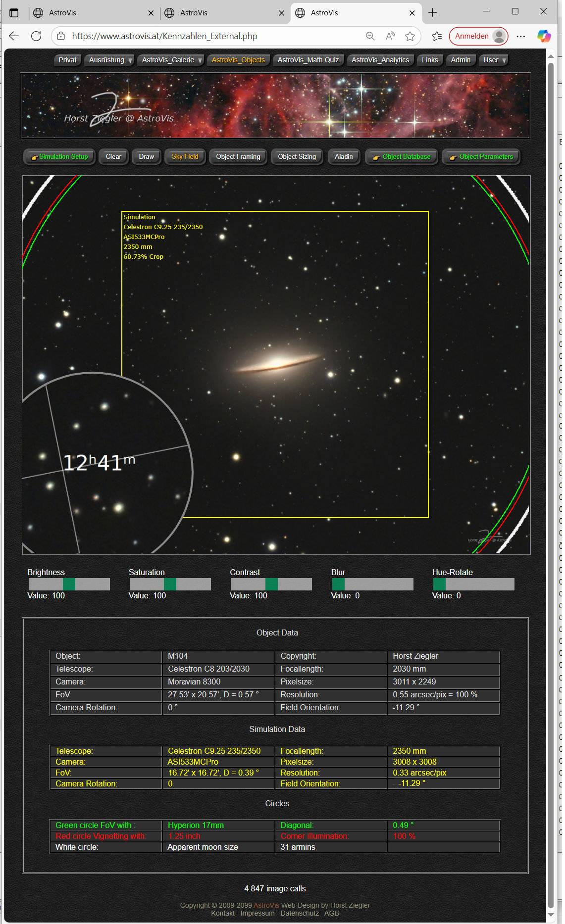
Task: Open the AstroVis_Analytics menu item
Action: 380,60
